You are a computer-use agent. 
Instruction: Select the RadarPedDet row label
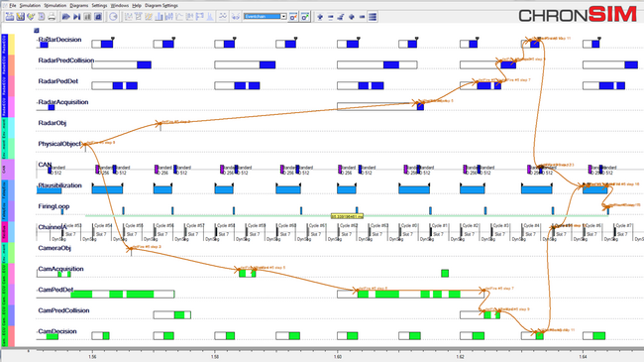(58, 81)
